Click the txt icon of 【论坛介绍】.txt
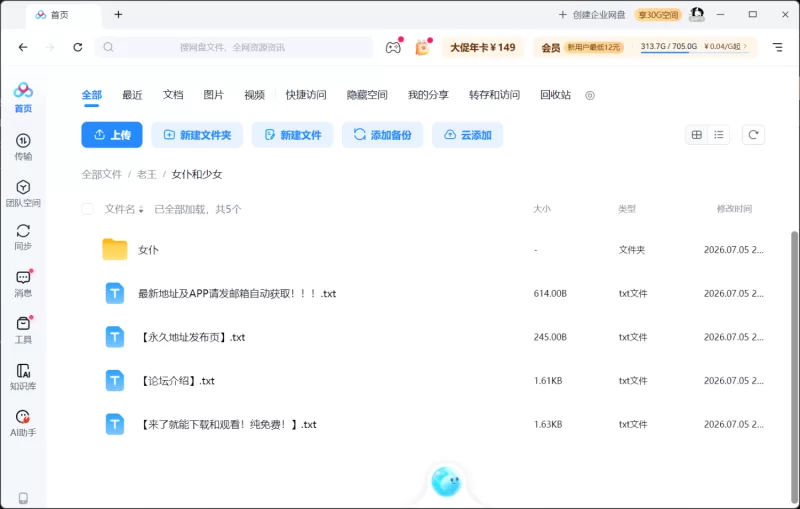This screenshot has width=800, height=509. click(x=115, y=380)
